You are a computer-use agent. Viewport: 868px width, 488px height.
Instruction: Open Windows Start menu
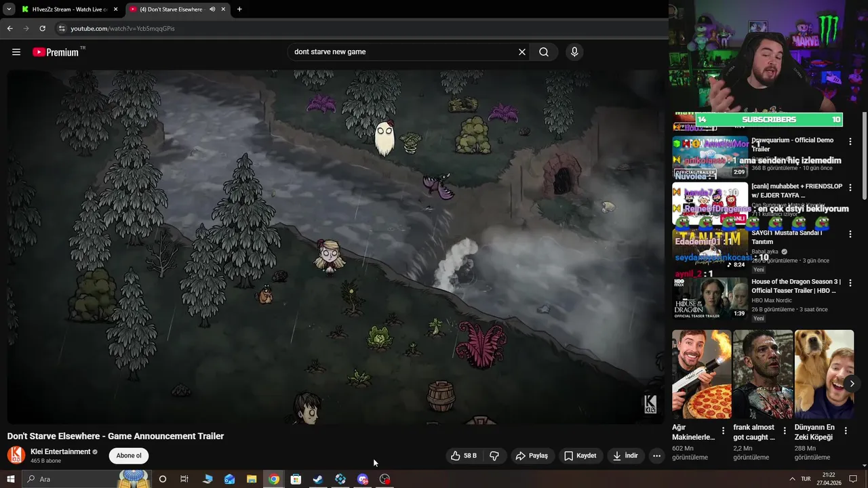coord(10,479)
